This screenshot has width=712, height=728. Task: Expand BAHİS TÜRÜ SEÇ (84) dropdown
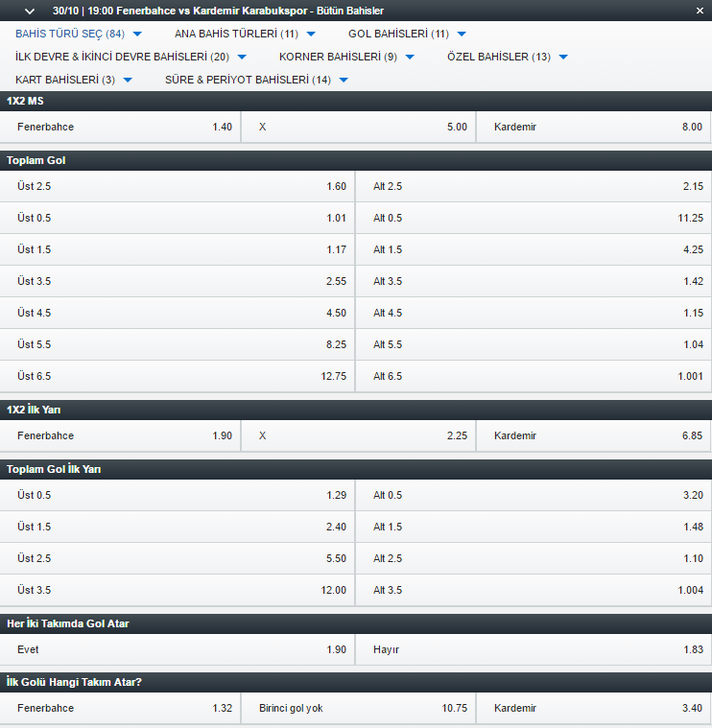click(79, 34)
